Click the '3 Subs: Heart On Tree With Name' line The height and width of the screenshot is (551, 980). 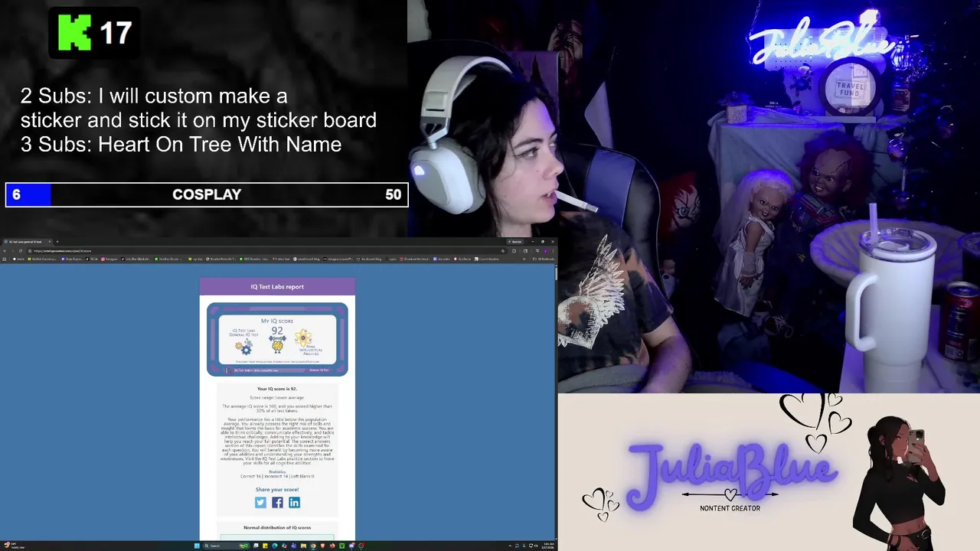[x=181, y=144]
